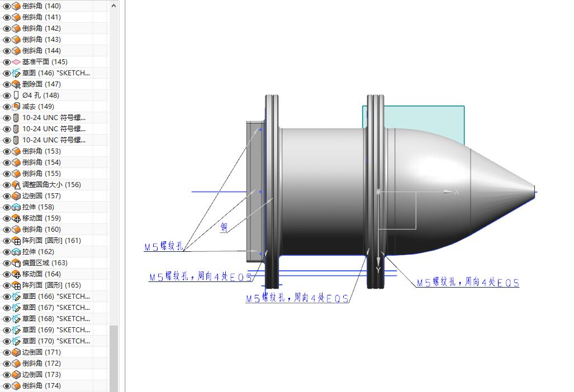This screenshot has width=574, height=392.
Task: Click the thread icon of first 10-24 UNC row
Action: (16, 118)
